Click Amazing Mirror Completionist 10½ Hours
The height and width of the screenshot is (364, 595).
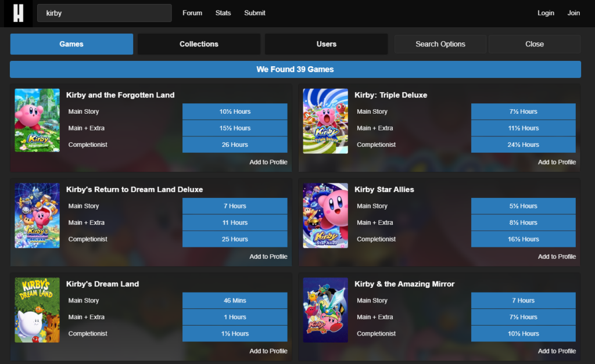pos(524,334)
